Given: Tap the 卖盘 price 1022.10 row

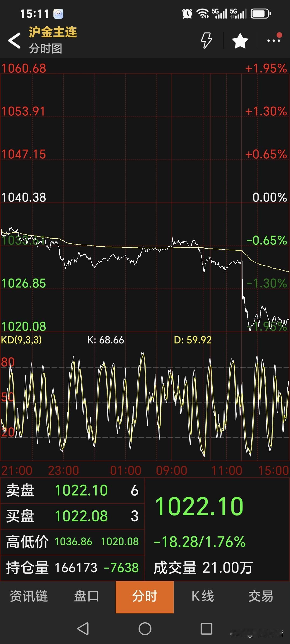Looking at the screenshot, I should point(72,490).
